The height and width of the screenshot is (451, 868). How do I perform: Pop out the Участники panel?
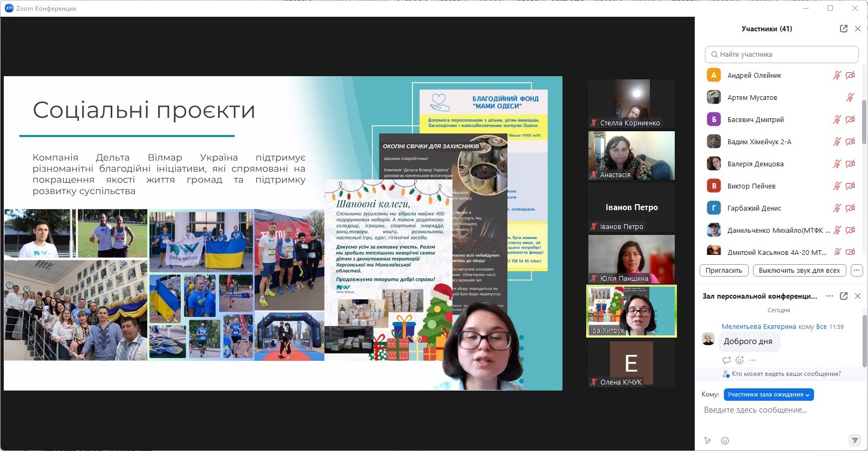[844, 29]
